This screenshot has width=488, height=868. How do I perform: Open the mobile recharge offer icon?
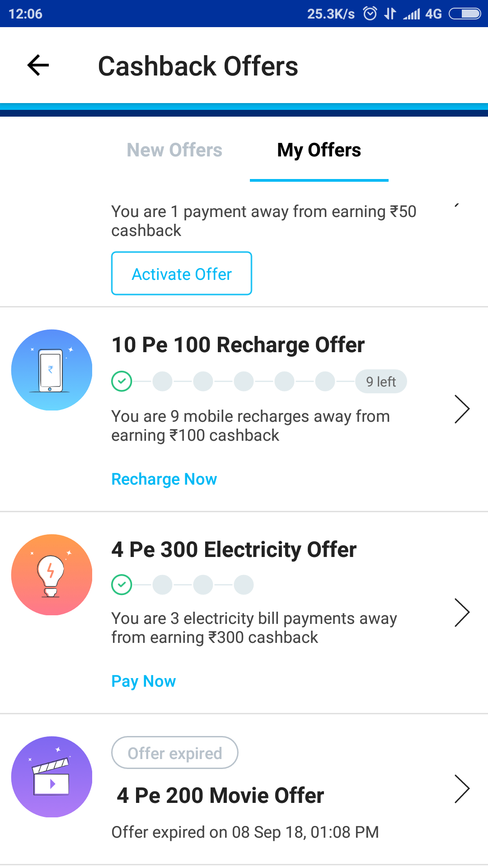coord(52,370)
